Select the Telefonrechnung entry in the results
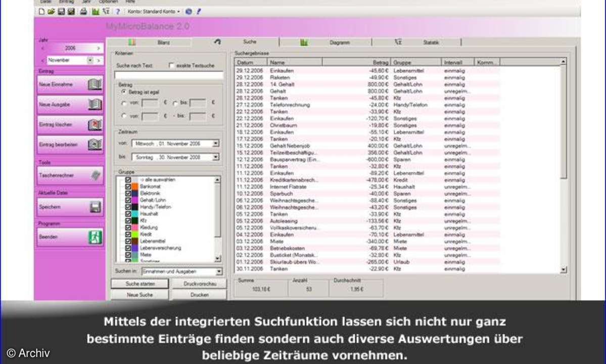606x364 pixels. (x=367, y=105)
